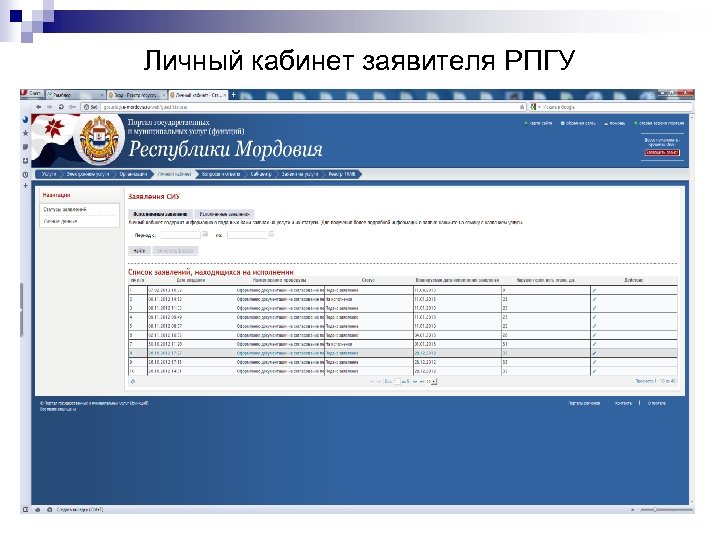Open the rows-per-page dropdown showing 10

431,382
